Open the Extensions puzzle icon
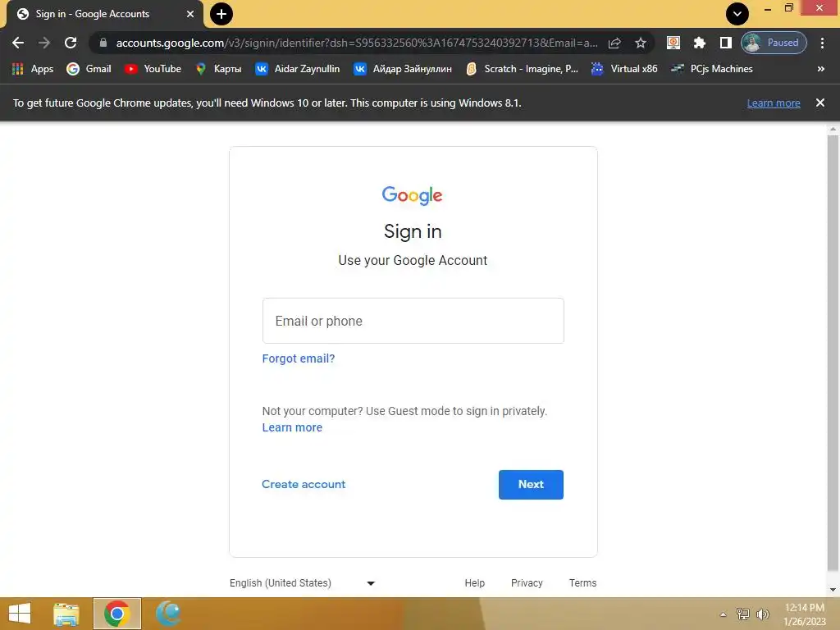 [x=699, y=43]
